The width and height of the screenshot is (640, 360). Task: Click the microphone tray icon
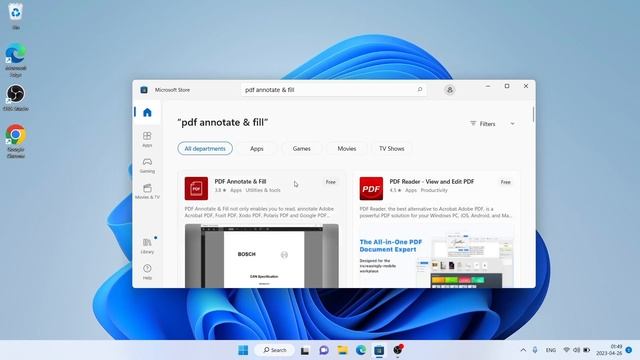coord(535,350)
